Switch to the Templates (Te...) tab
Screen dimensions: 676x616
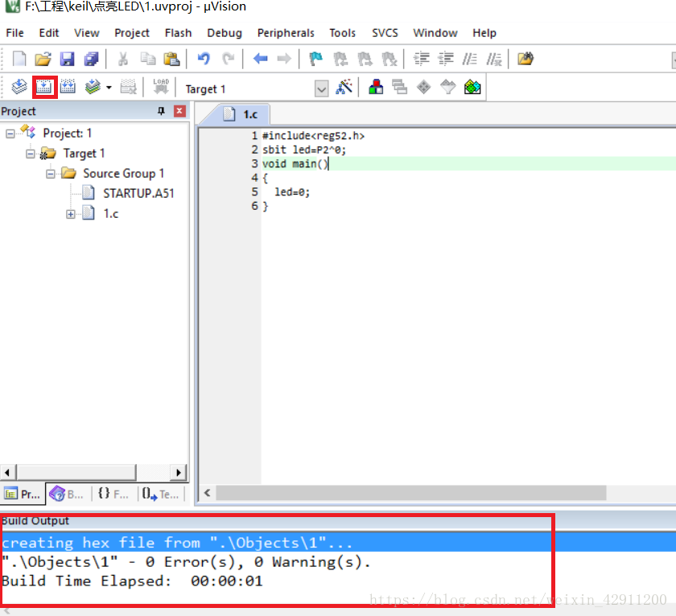pos(160,494)
